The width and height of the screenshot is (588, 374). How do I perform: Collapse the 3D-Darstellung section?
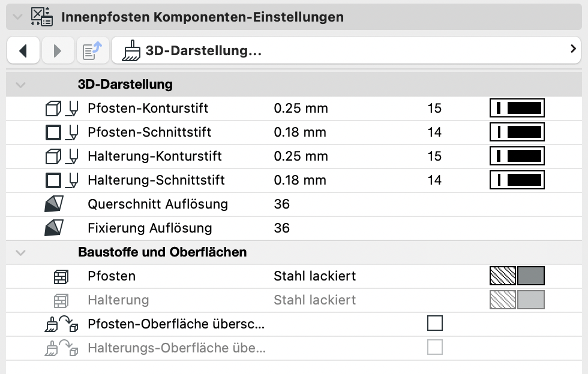20,85
